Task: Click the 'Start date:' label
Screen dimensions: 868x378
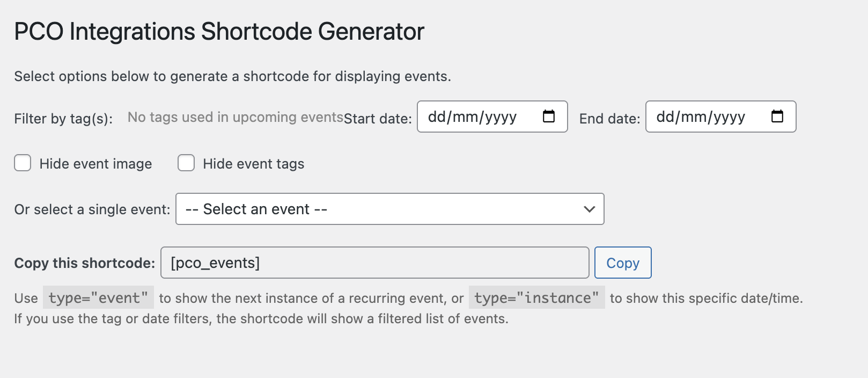Action: coord(378,119)
